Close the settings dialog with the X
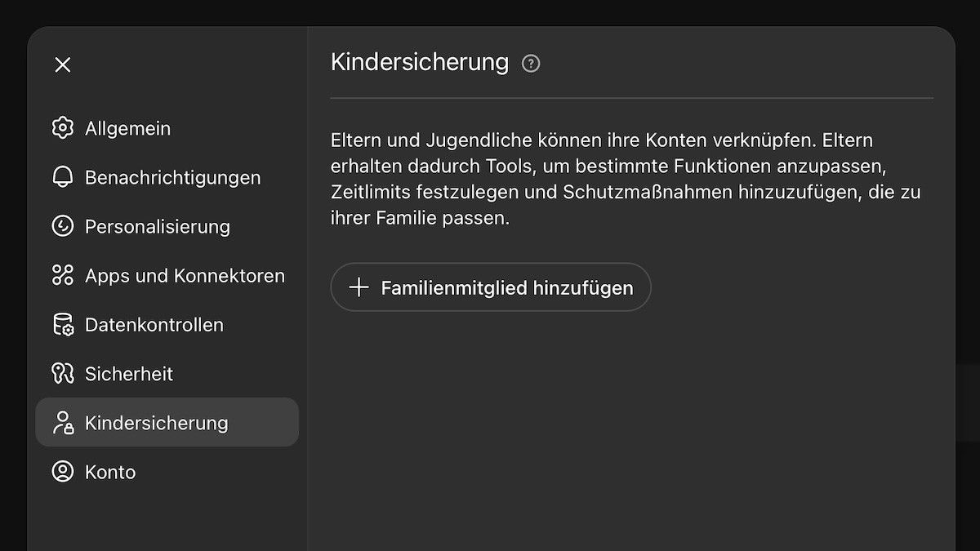Image resolution: width=980 pixels, height=551 pixels. tap(63, 64)
